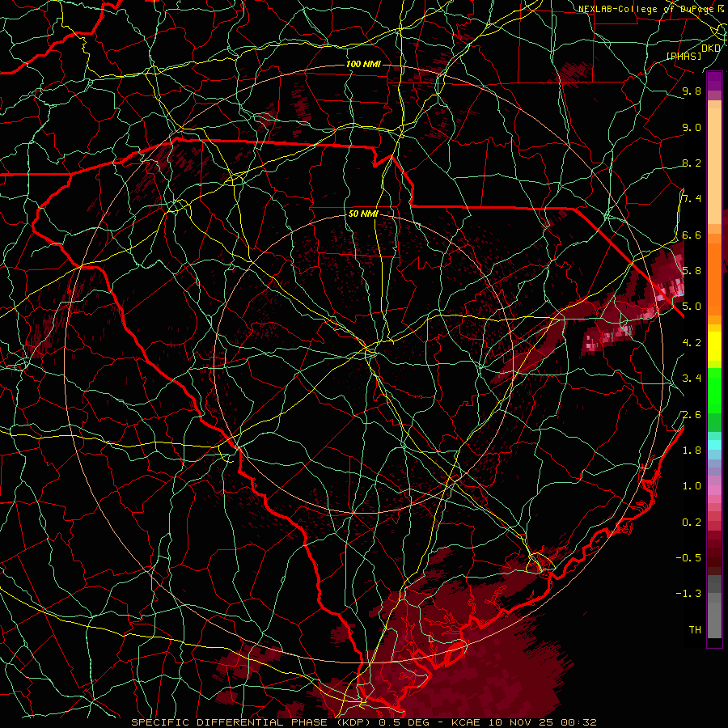Pick the cyan band of the color bar
Viewport: 728px width, 728px height.
pos(714,445)
